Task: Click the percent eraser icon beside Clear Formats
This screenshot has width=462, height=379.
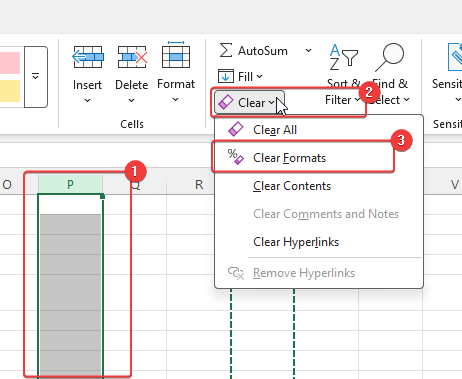Action: [236, 157]
